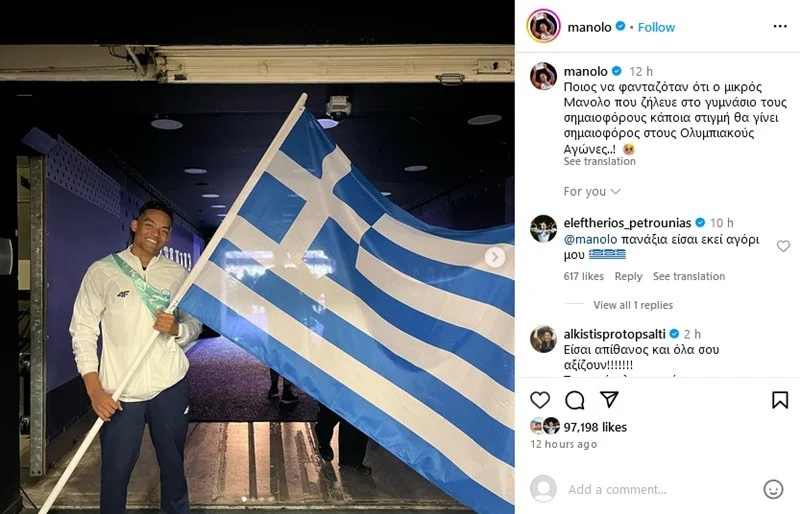Reply to eleftherios_petrounias's comment

[x=628, y=276]
